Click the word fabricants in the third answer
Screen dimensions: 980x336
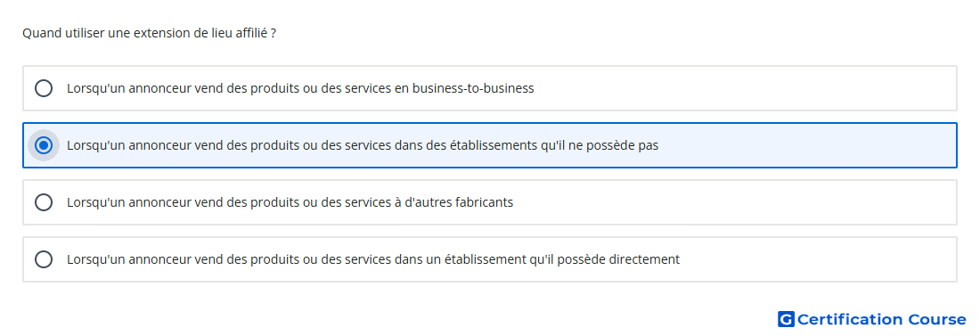pyautogui.click(x=485, y=202)
